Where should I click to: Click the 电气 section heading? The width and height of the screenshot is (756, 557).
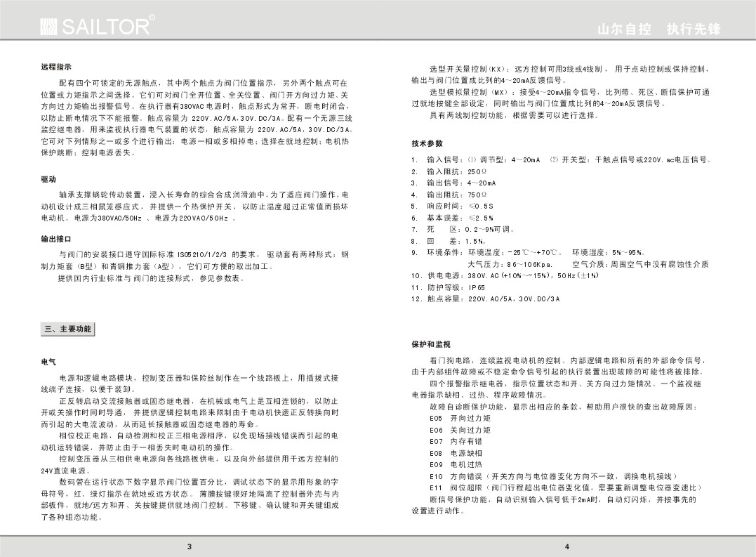[x=48, y=362]
